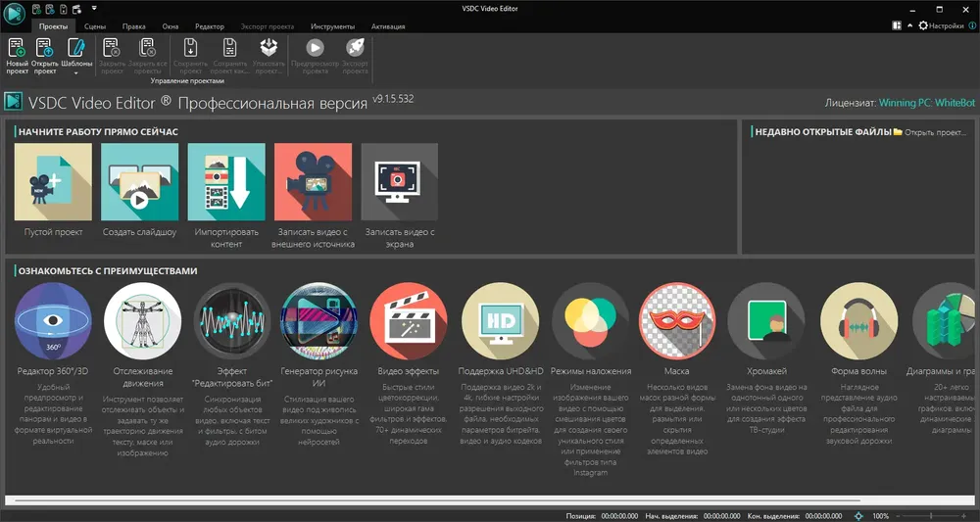Click the Импортировать контент tile
980x522 pixels.
(x=226, y=182)
